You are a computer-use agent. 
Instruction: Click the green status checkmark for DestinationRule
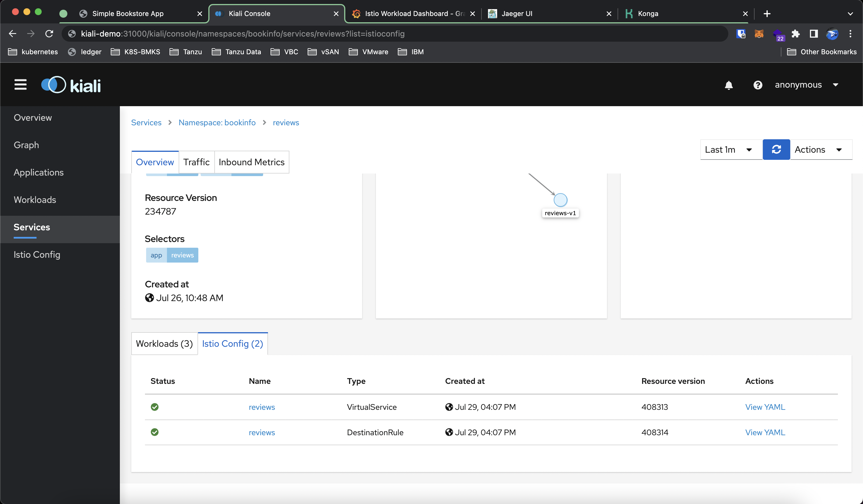pyautogui.click(x=155, y=432)
